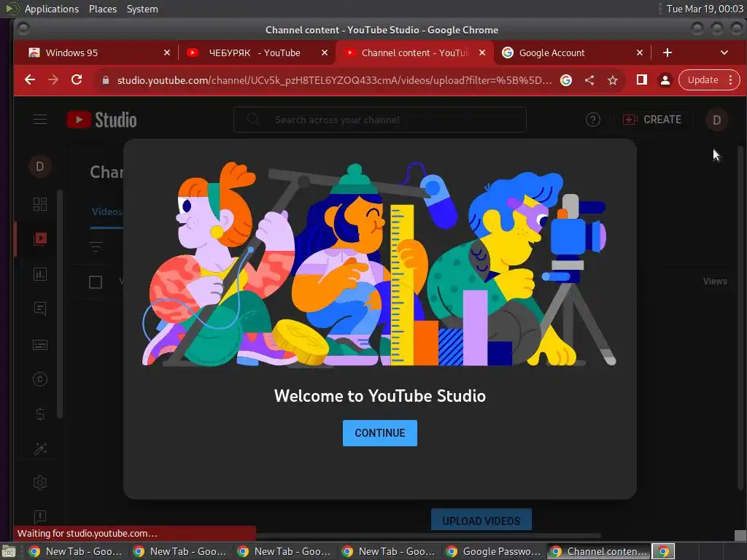
Task: Click the share page icon
Action: 589,80
